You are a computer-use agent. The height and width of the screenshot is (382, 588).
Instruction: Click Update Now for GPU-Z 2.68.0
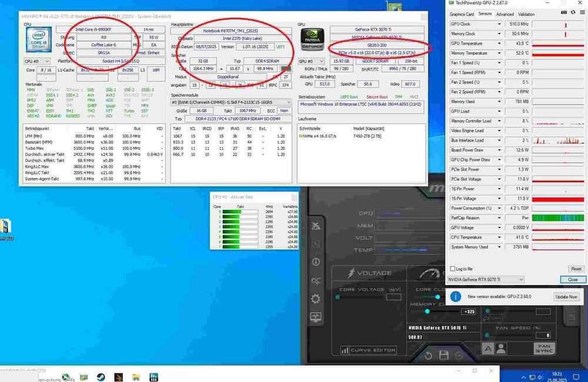[x=566, y=297]
